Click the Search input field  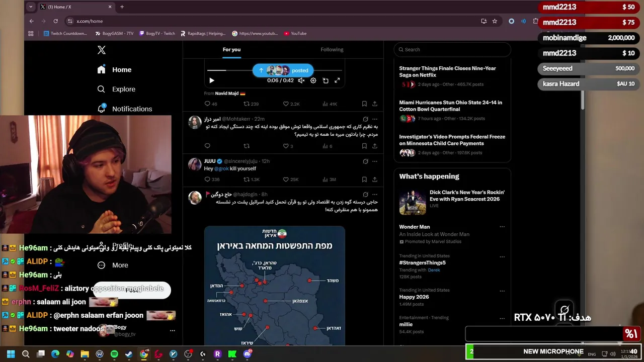[452, 49]
